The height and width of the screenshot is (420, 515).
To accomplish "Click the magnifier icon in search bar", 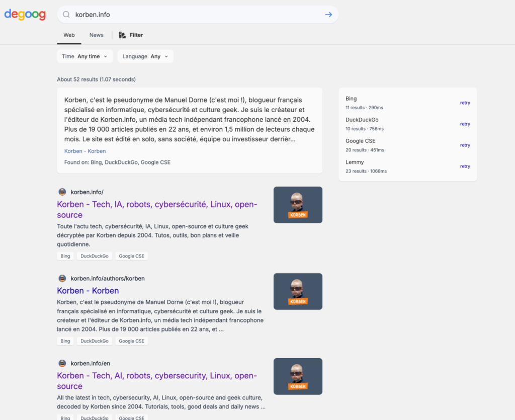I will tap(66, 15).
